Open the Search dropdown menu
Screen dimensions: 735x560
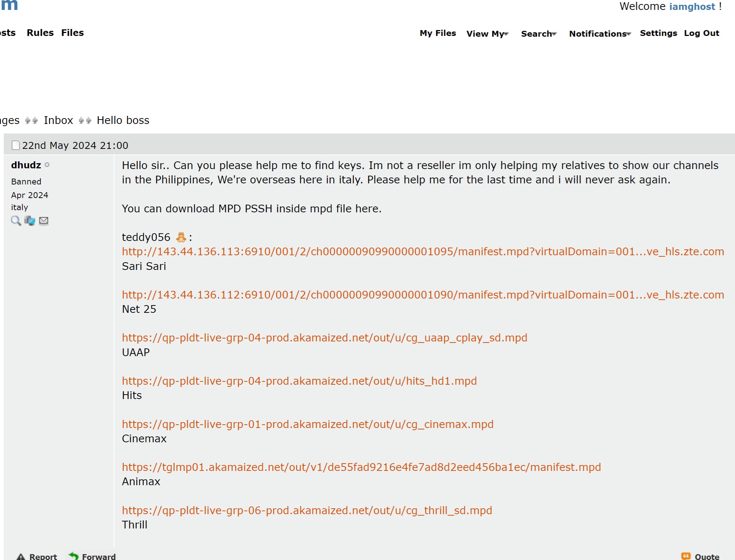(x=539, y=33)
